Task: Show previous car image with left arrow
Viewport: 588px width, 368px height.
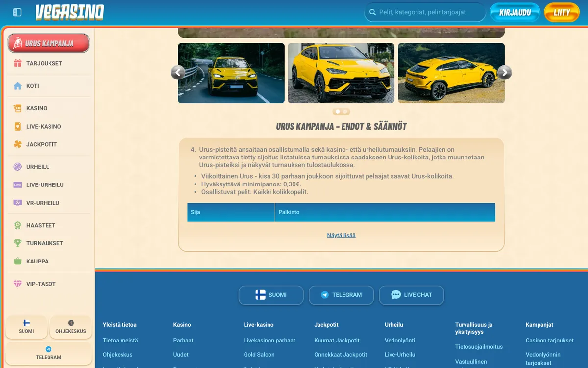Action: pos(178,73)
